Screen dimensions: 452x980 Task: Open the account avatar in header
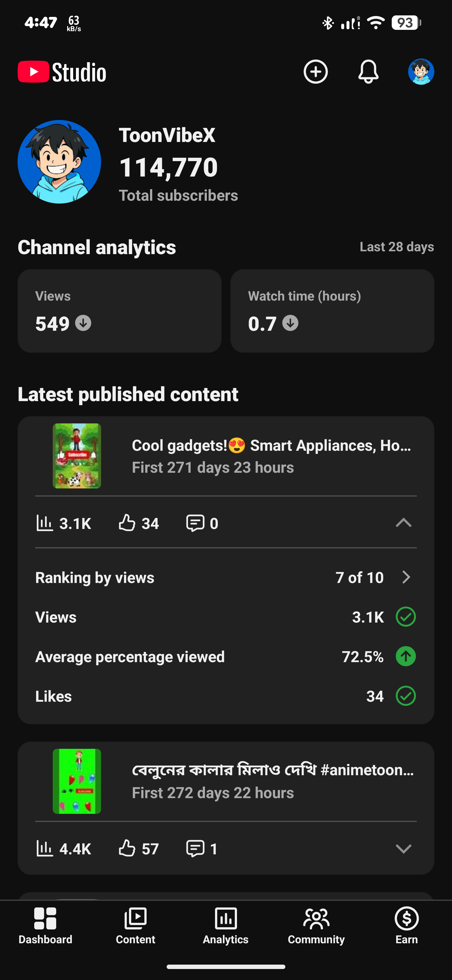(421, 72)
